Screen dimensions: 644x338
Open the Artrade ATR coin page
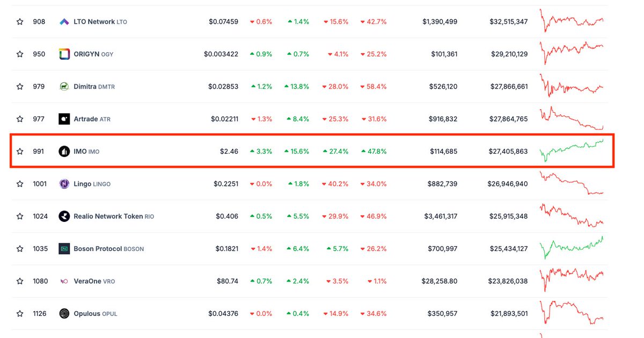click(92, 119)
